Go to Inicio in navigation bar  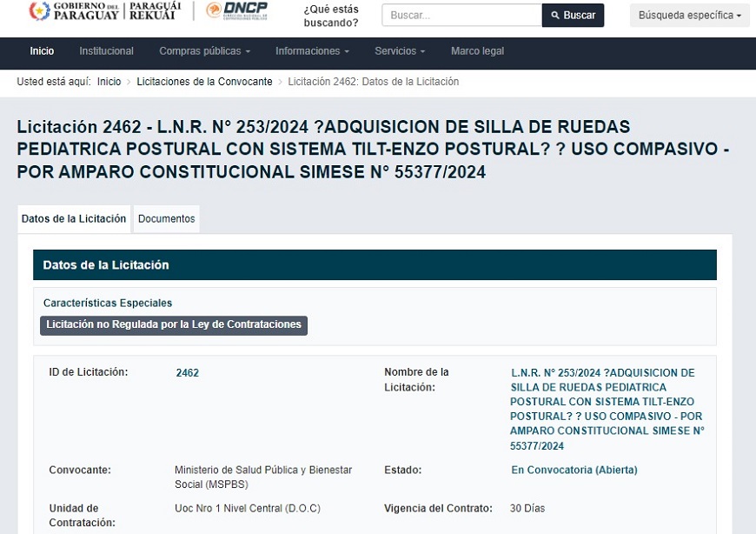(42, 51)
